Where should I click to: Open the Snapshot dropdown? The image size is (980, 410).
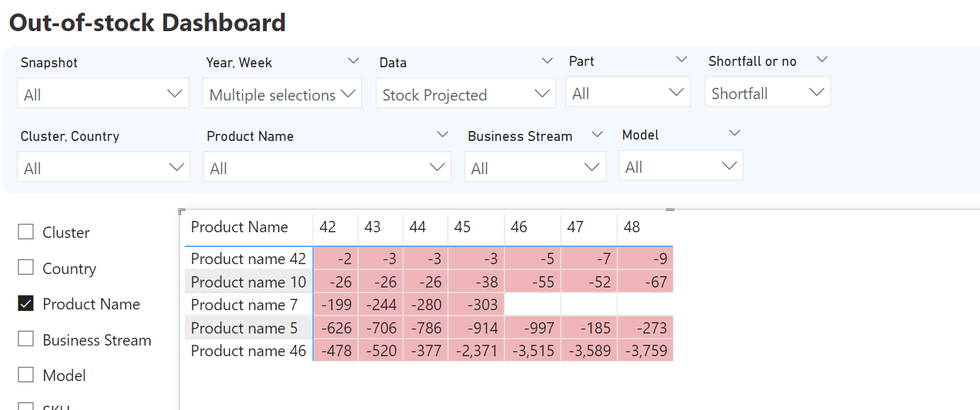point(103,93)
